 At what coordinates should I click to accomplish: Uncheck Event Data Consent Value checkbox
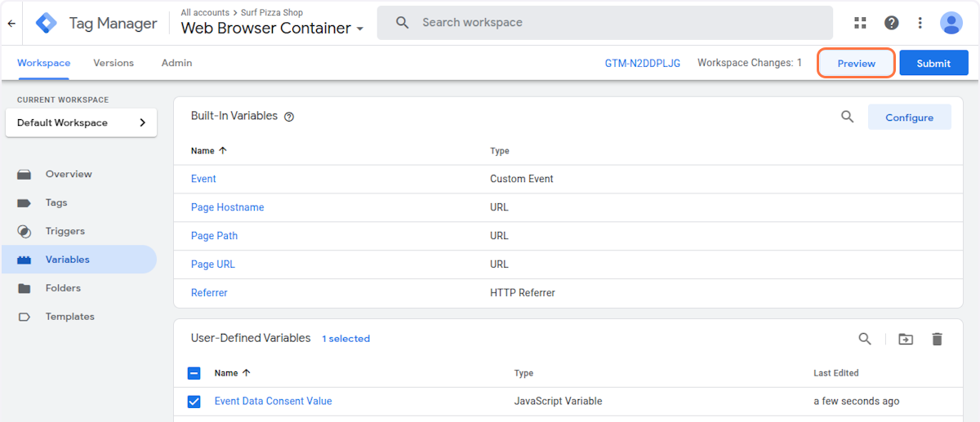(x=194, y=402)
